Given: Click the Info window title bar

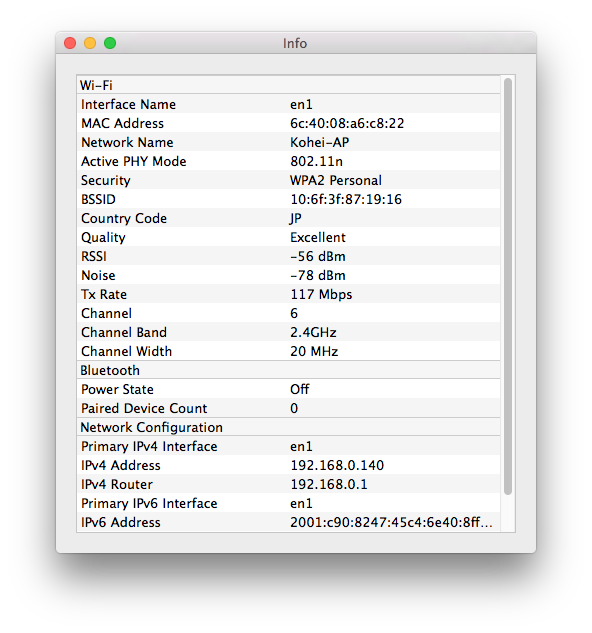Looking at the screenshot, I should tap(296, 43).
